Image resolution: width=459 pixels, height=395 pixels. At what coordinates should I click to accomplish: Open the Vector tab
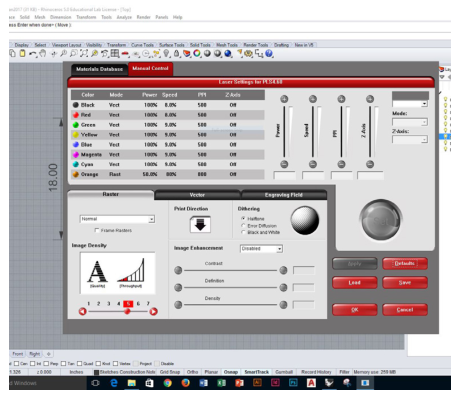(x=197, y=195)
